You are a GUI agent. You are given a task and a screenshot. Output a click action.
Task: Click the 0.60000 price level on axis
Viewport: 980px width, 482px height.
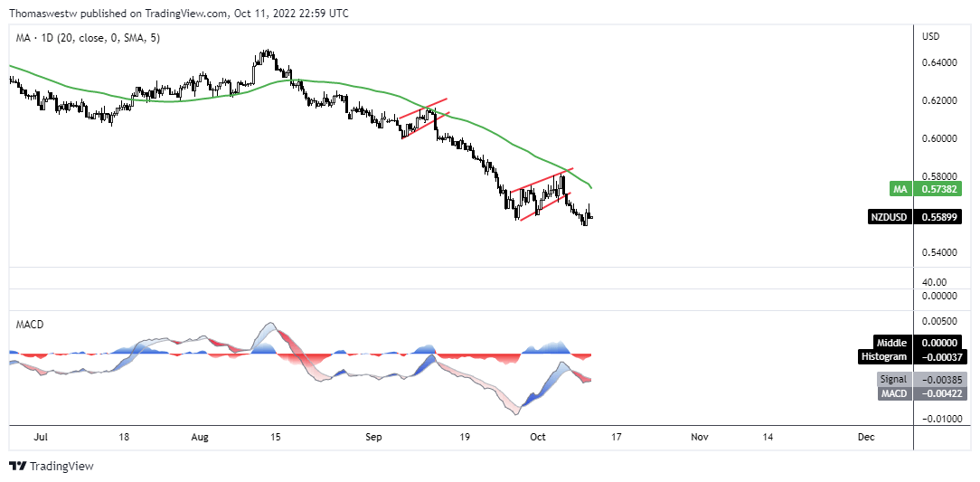tap(939, 138)
